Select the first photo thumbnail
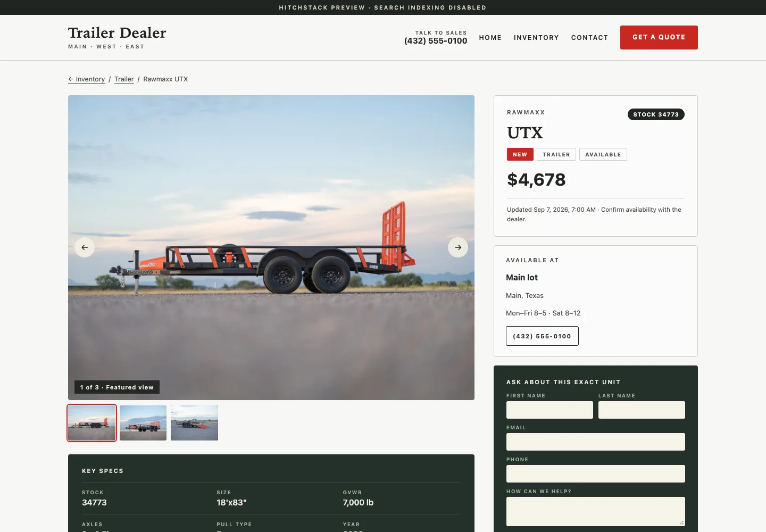This screenshot has height=532, width=766. pyautogui.click(x=91, y=423)
